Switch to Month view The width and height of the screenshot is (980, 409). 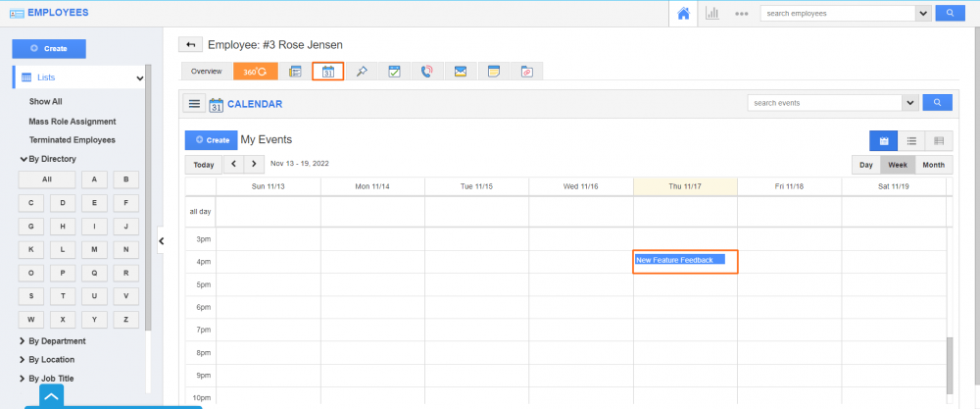pos(933,165)
